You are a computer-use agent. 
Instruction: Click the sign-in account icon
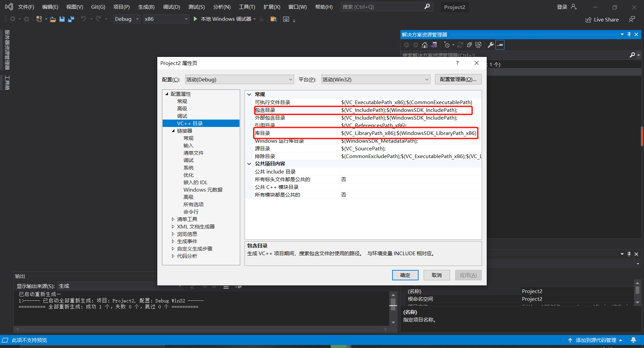574,7
